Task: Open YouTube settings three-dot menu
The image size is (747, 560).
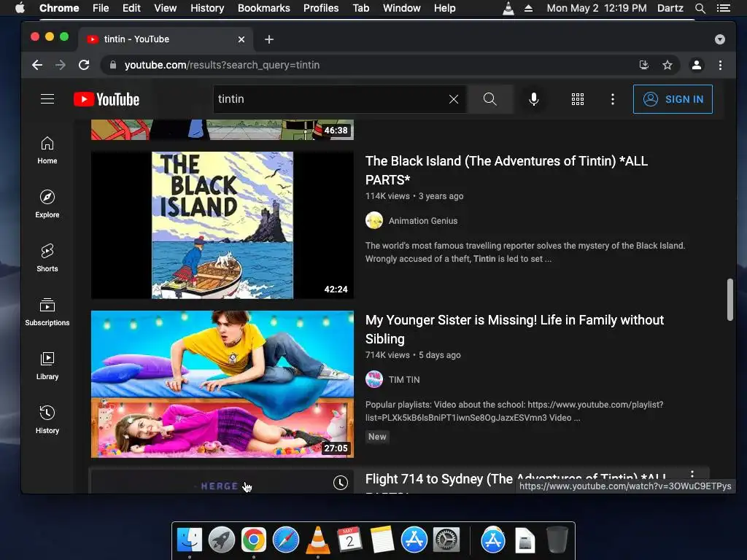Action: (613, 99)
